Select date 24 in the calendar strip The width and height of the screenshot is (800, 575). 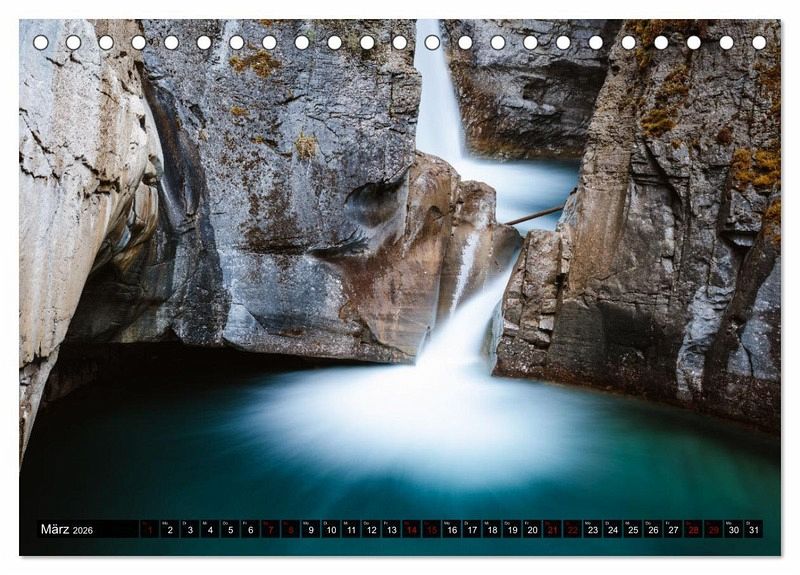click(613, 529)
